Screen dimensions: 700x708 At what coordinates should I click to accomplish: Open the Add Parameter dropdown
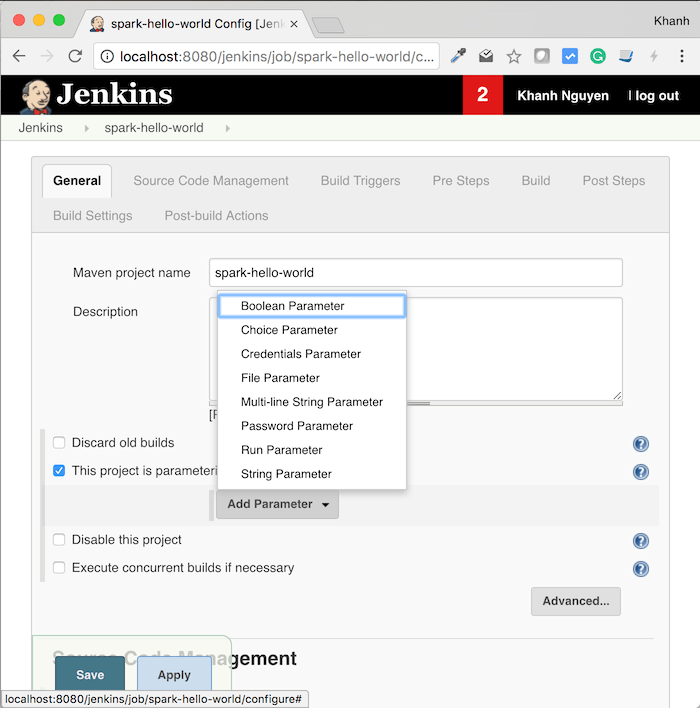(x=277, y=504)
